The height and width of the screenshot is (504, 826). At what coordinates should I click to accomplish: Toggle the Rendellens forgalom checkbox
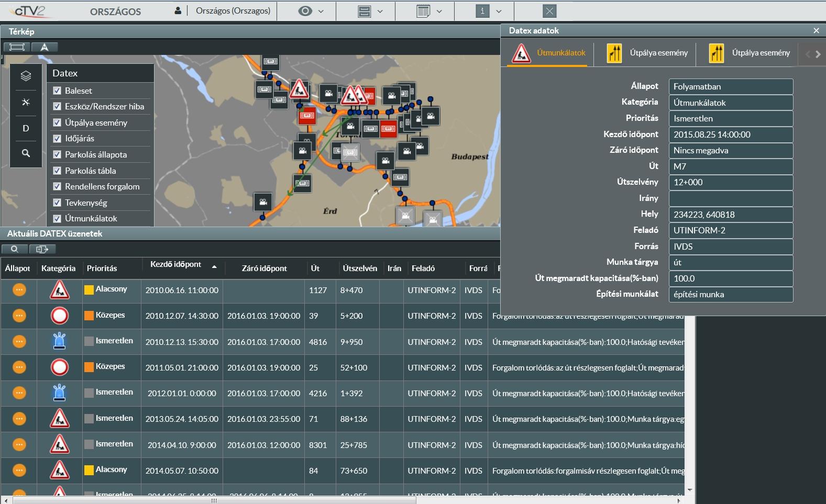pyautogui.click(x=57, y=186)
